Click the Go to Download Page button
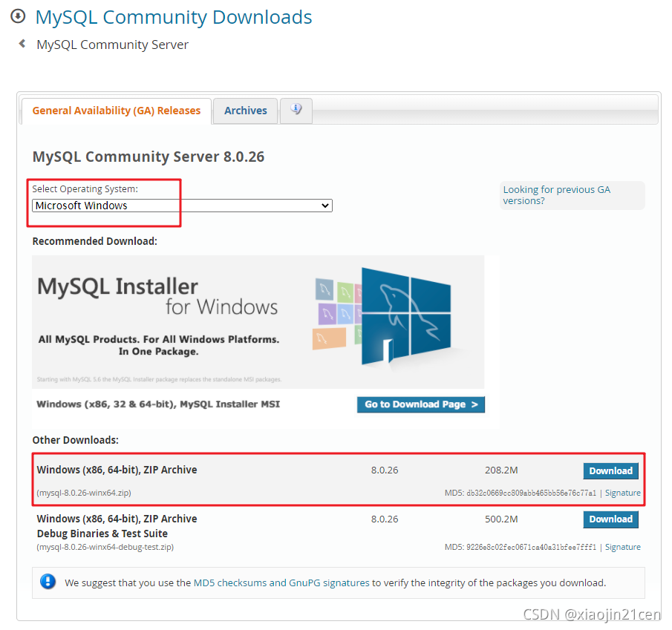This screenshot has width=672, height=630. point(421,404)
